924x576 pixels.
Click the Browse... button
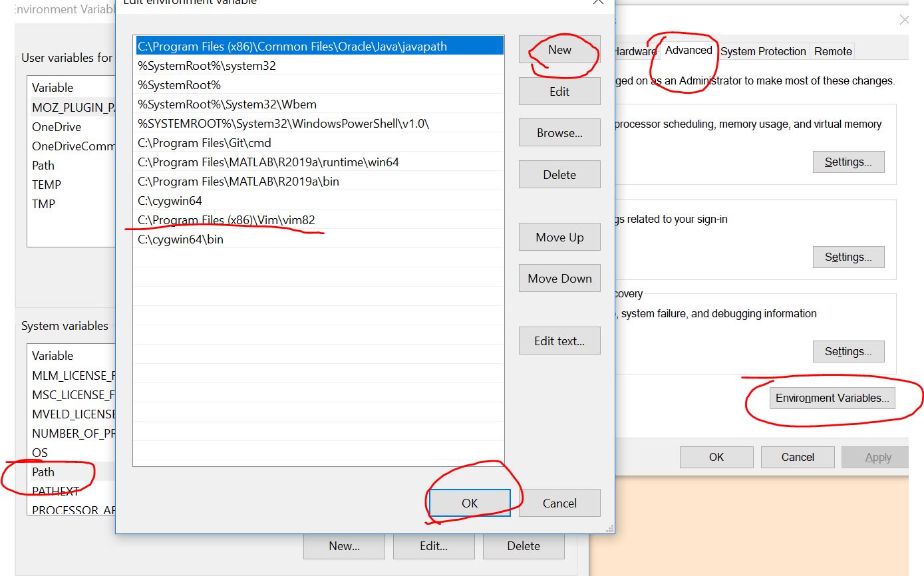(x=559, y=133)
